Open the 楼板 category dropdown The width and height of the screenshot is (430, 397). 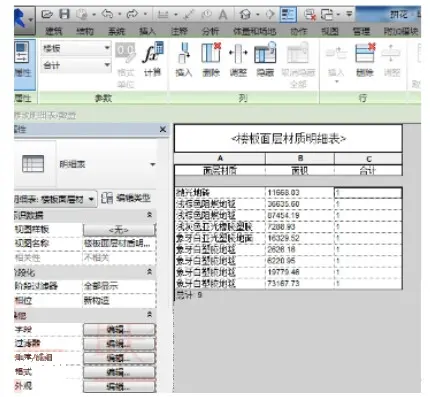76,48
